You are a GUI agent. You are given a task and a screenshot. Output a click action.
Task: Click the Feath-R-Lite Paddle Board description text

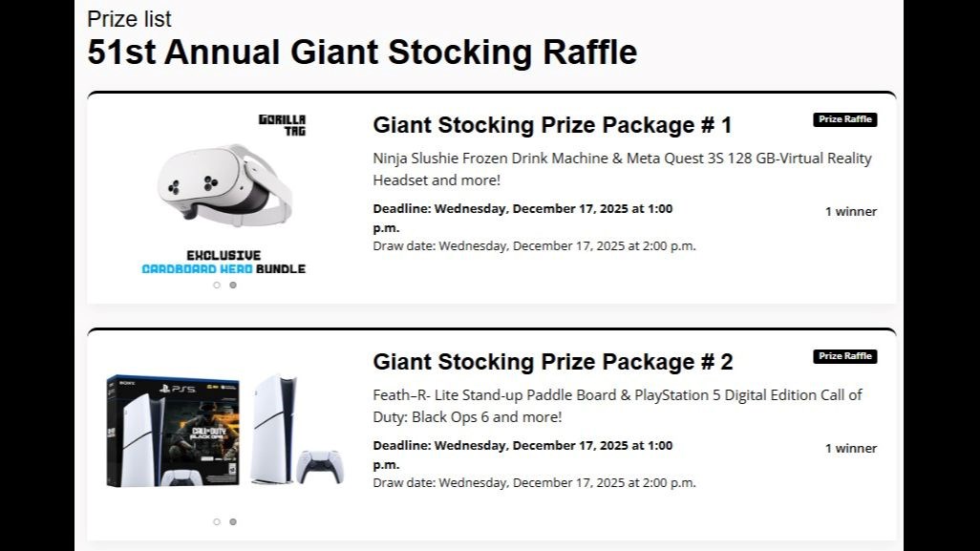coord(617,406)
